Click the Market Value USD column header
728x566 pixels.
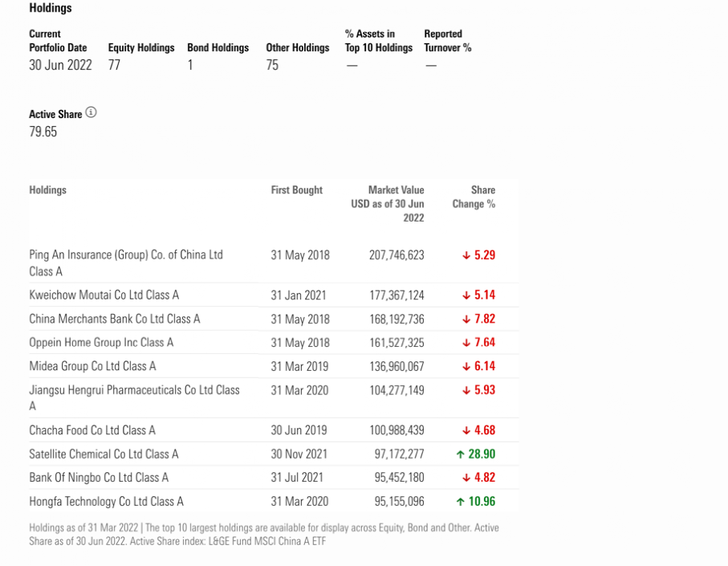388,204
